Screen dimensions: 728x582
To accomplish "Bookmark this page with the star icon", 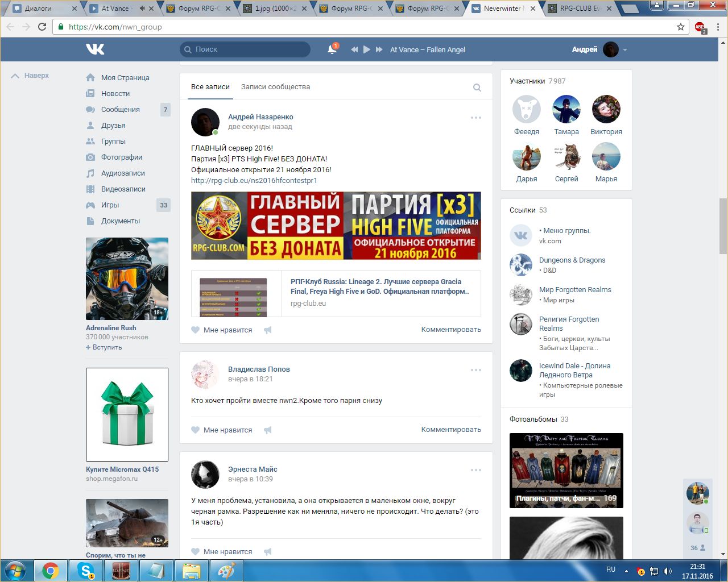I will tap(681, 27).
